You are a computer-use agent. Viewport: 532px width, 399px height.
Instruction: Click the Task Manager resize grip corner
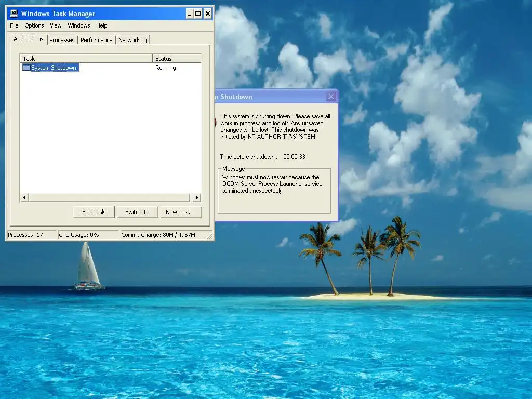pos(210,236)
